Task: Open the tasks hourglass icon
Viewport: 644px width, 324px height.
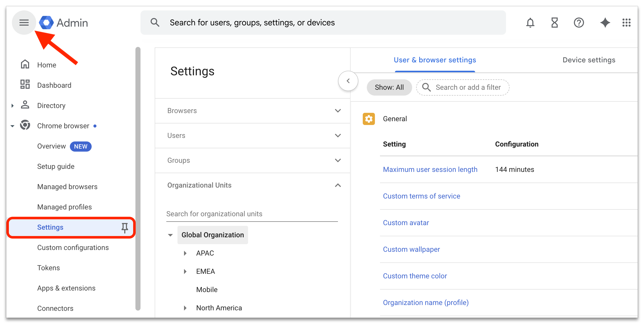Action: pos(554,23)
